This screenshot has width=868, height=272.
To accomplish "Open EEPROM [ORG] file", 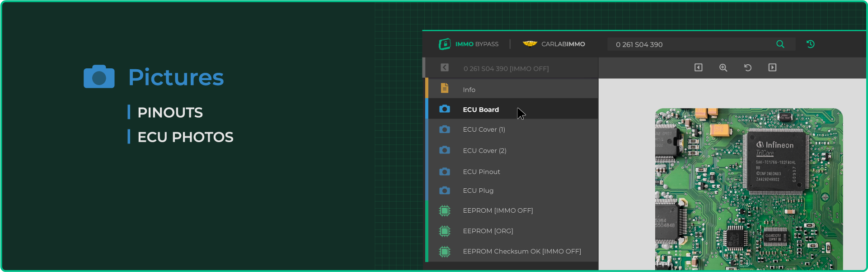I will 488,231.
